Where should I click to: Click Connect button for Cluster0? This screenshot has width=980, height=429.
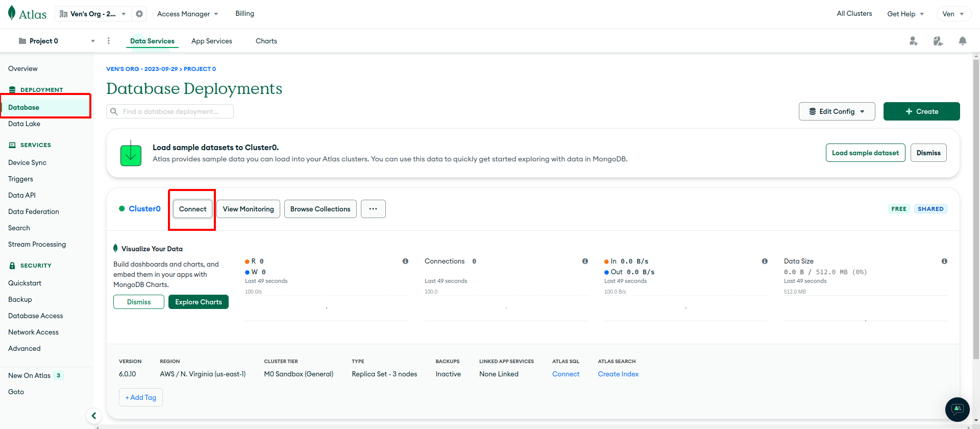tap(192, 209)
